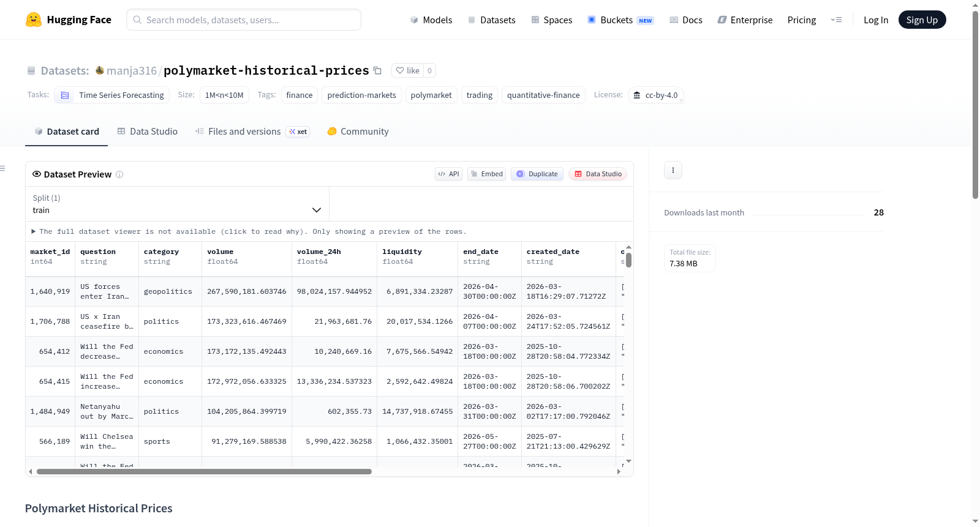Open the three-dot menu in right sidebar
This screenshot has width=980, height=527.
[x=673, y=170]
